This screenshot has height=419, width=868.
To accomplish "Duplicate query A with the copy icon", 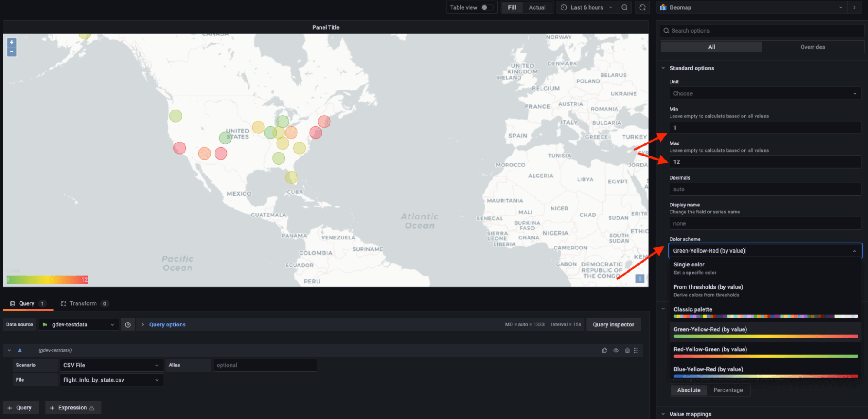I will pos(604,351).
